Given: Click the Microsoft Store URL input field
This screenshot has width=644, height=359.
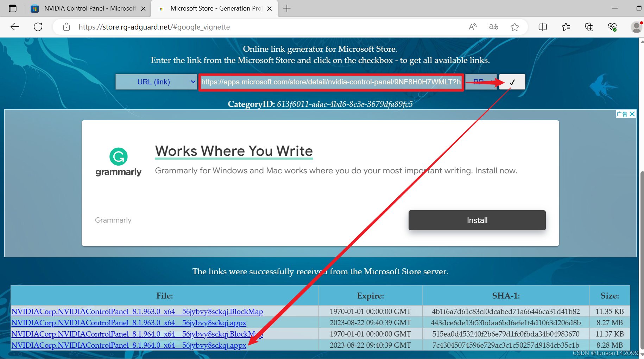Looking at the screenshot, I should point(331,82).
